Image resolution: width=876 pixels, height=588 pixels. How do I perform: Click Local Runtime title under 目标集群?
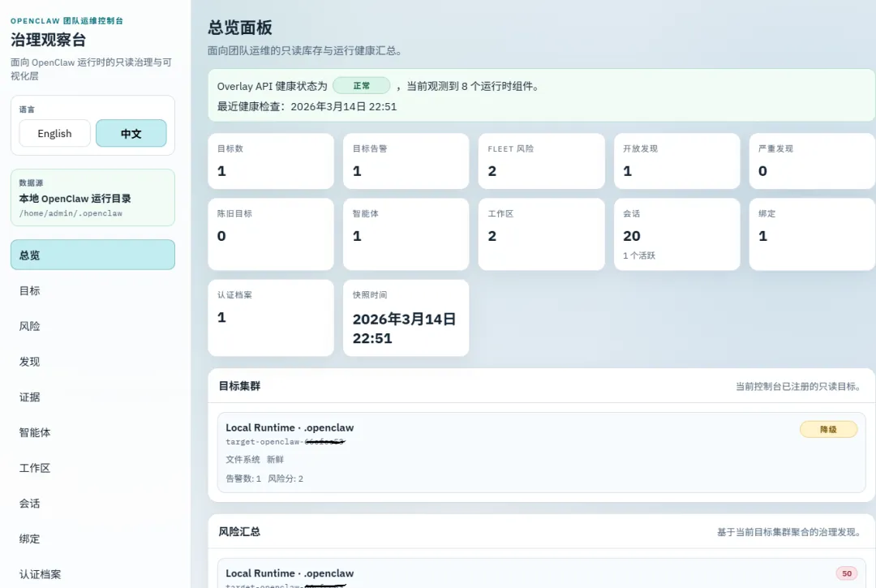pos(290,427)
